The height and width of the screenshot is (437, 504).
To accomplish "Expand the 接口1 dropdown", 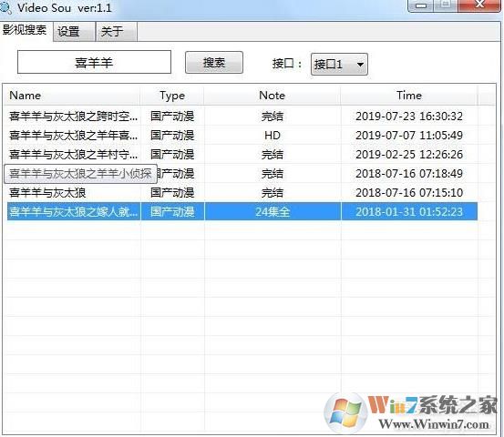I will point(339,65).
